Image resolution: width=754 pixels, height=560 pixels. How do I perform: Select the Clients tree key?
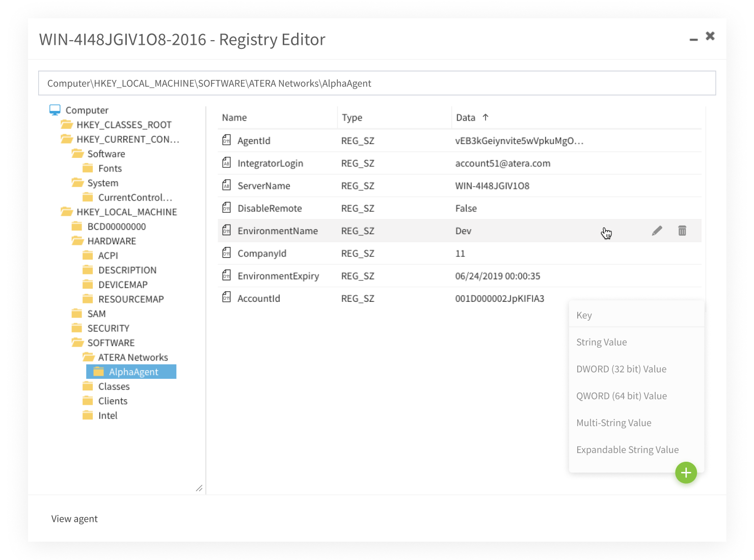click(113, 401)
